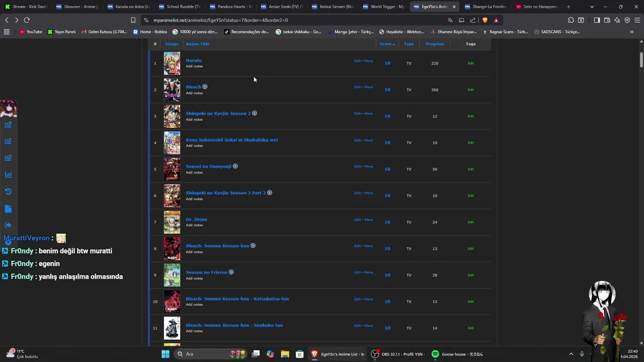
Task: Open the Ragnar Scans bookmark
Action: click(505, 32)
